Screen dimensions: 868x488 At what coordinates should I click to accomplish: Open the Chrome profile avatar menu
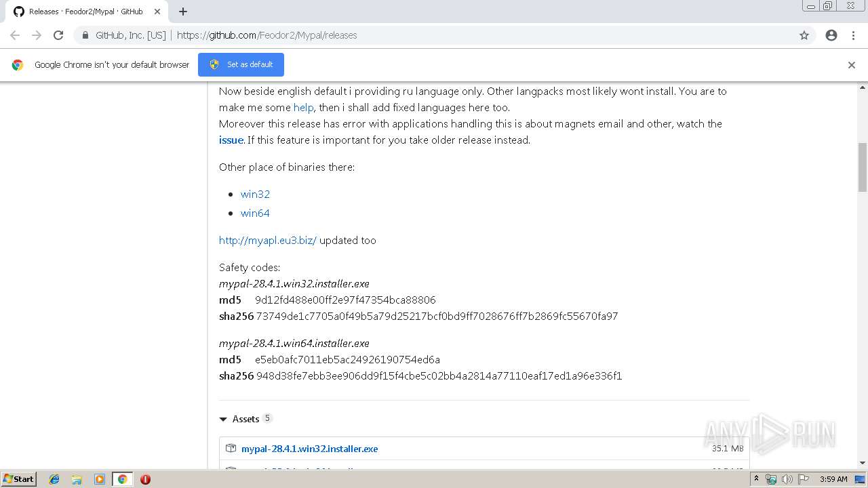(x=831, y=35)
